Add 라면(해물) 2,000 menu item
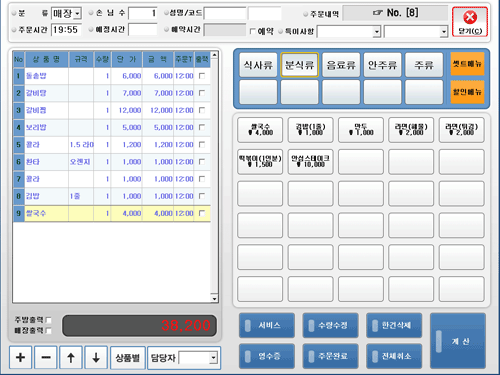This screenshot has height=375, width=500. pyautogui.click(x=411, y=130)
